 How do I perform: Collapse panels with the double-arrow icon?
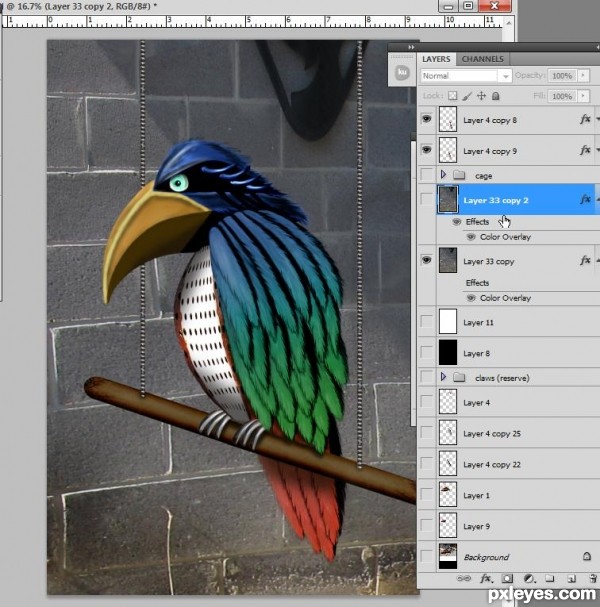pyautogui.click(x=411, y=47)
